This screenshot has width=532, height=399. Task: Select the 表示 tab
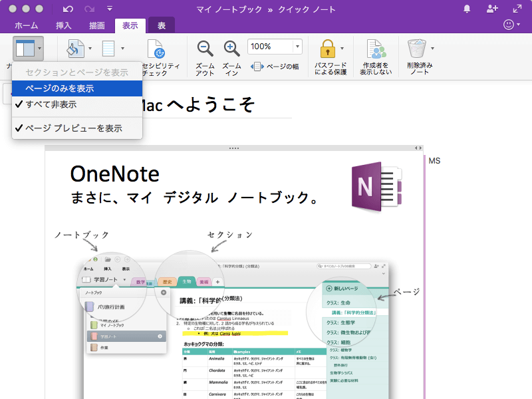point(130,25)
